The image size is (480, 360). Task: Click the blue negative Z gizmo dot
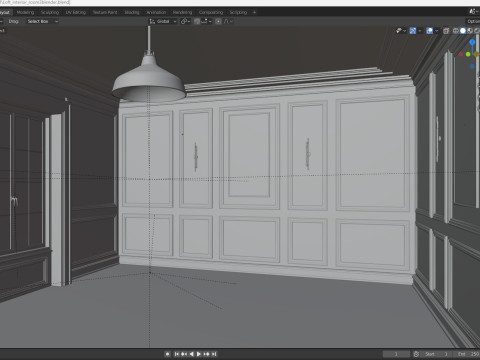click(472, 66)
